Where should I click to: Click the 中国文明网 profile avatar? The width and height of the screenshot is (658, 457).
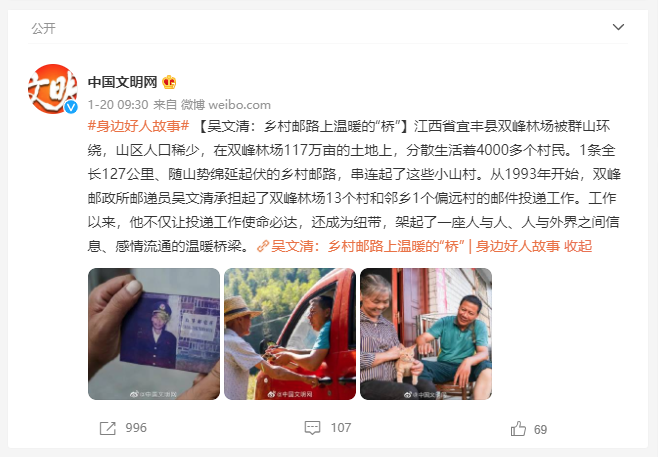[x=53, y=89]
